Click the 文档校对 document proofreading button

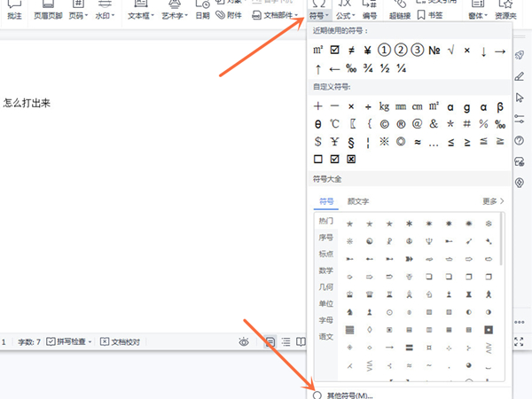click(x=120, y=341)
